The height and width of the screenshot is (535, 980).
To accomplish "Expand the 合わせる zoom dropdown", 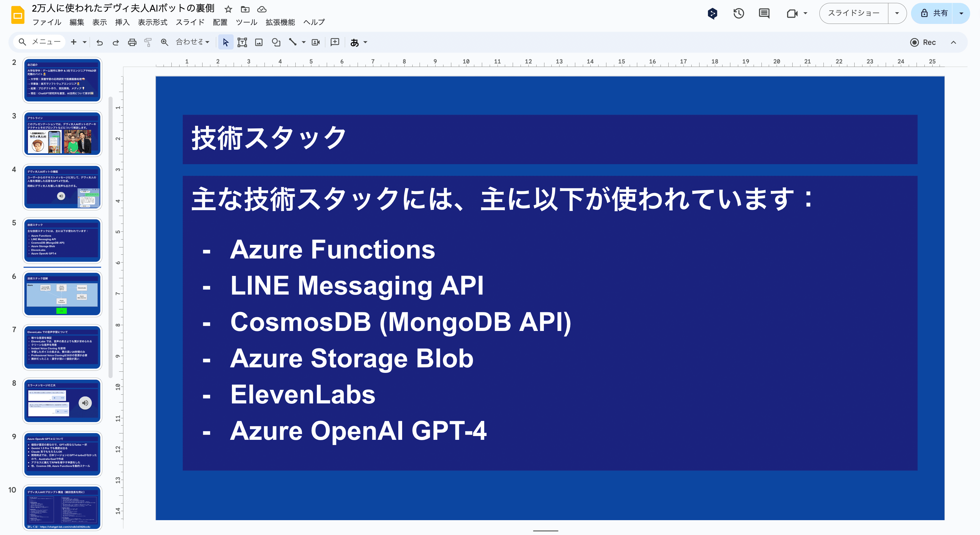I will (x=193, y=42).
